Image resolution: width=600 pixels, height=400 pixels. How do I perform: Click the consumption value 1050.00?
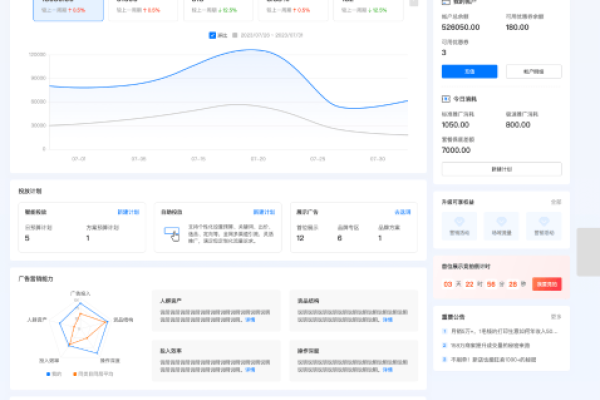click(455, 125)
